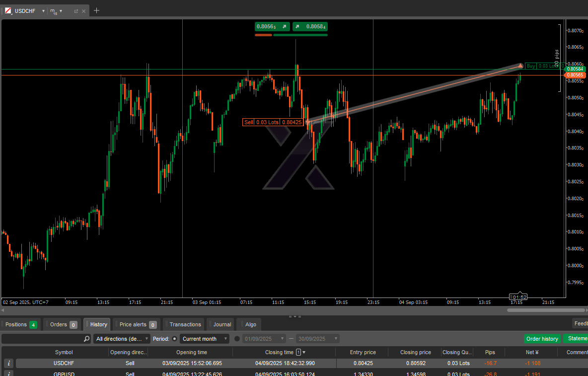This screenshot has width=588, height=376.
Task: Open the USDCHF symbol dropdown
Action: click(43, 11)
